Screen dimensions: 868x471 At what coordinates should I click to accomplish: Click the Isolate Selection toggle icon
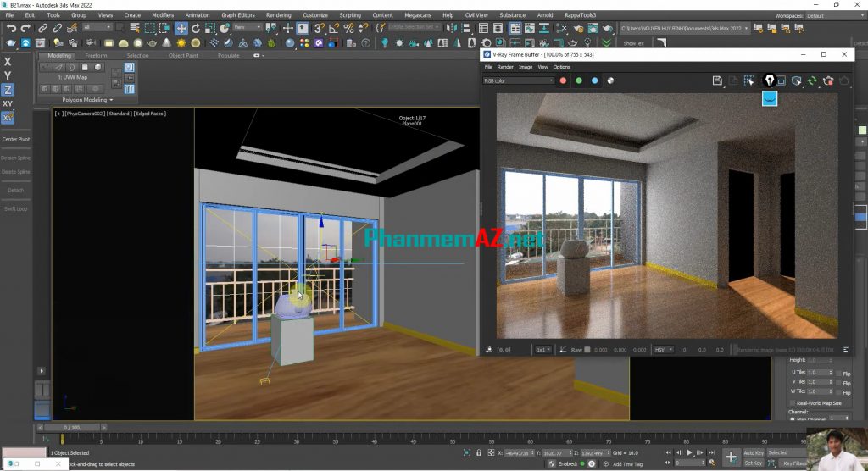(467, 452)
